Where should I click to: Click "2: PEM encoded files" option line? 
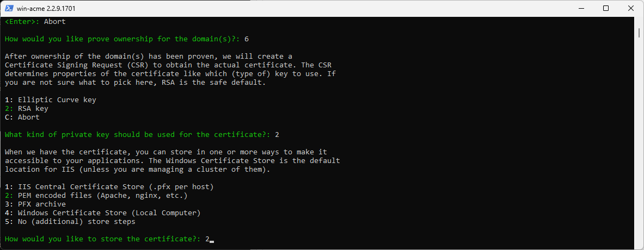pos(96,196)
